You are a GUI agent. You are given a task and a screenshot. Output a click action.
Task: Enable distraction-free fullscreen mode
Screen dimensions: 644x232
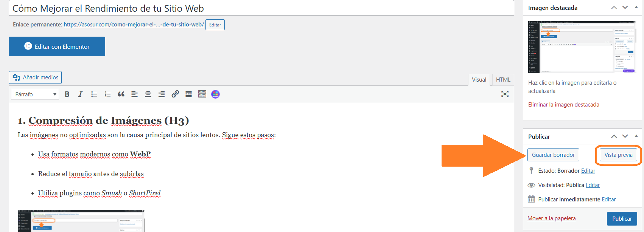[x=505, y=94]
